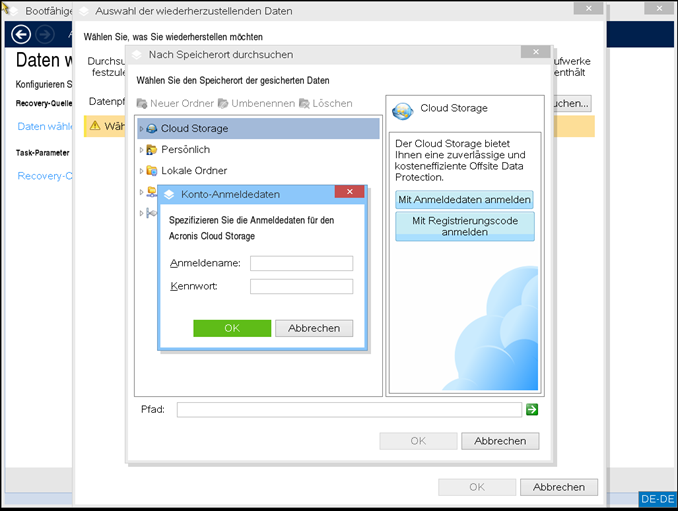Expand the Persönlich tree node

(x=141, y=150)
